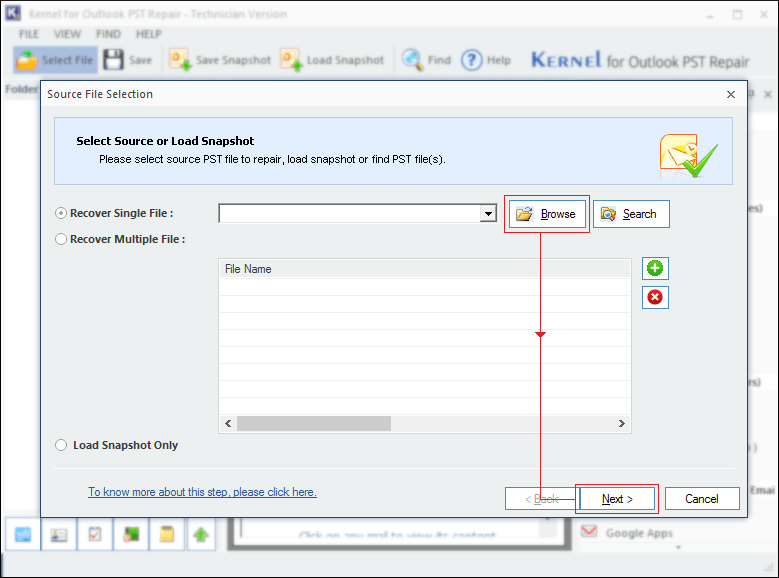This screenshot has width=779, height=578.
Task: Open the journal green icon in bottom bar
Action: coord(131,535)
